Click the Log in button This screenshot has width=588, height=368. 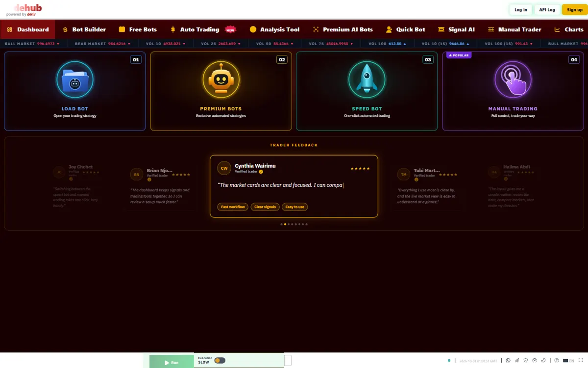click(521, 10)
